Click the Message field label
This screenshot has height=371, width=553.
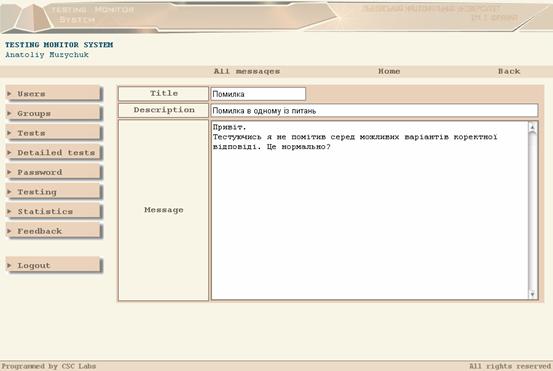click(x=163, y=210)
